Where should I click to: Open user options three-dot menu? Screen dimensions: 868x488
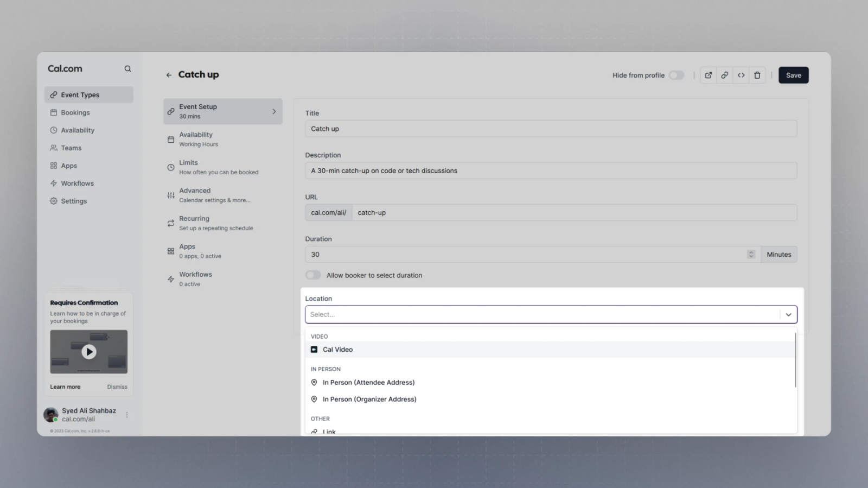(x=127, y=415)
